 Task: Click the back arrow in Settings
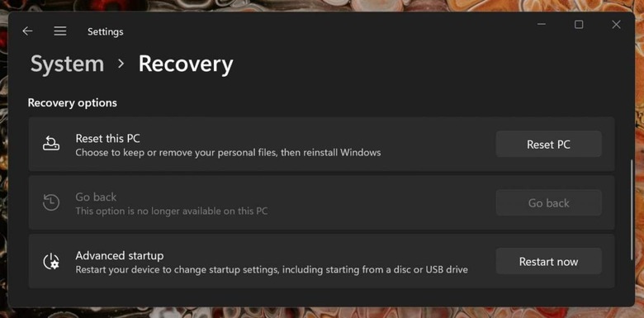point(27,31)
